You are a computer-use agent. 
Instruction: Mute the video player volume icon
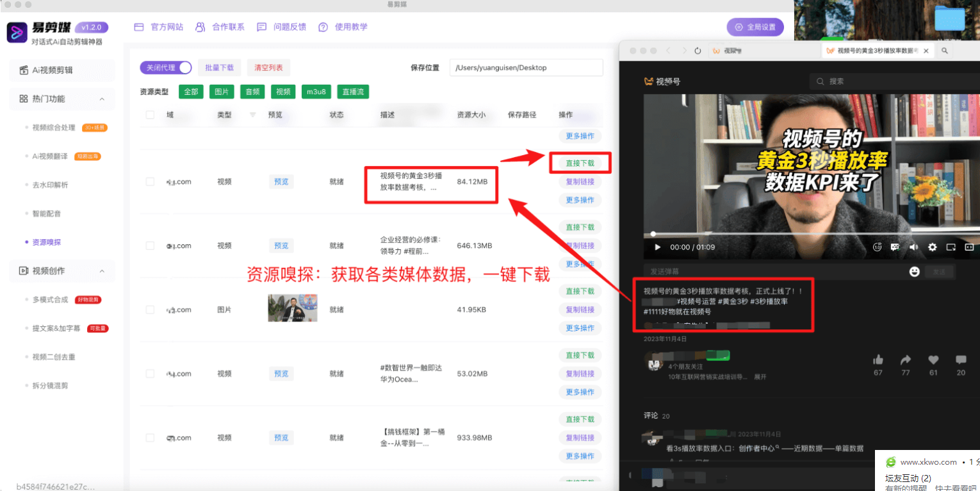915,247
